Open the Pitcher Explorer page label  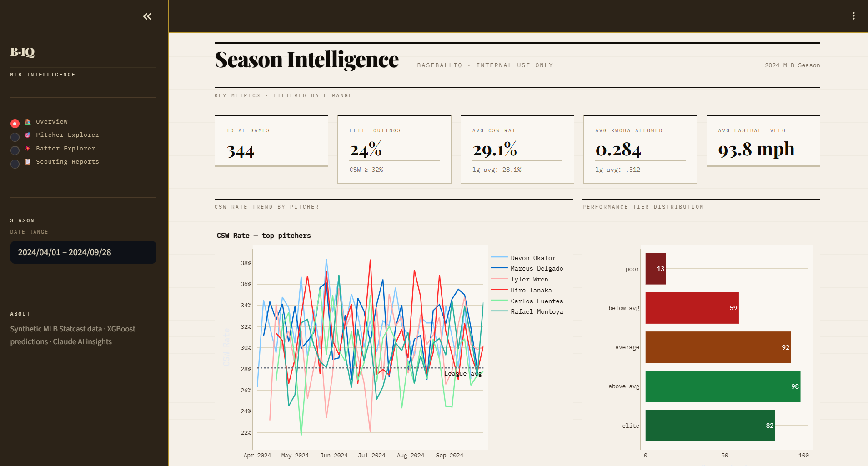click(67, 135)
